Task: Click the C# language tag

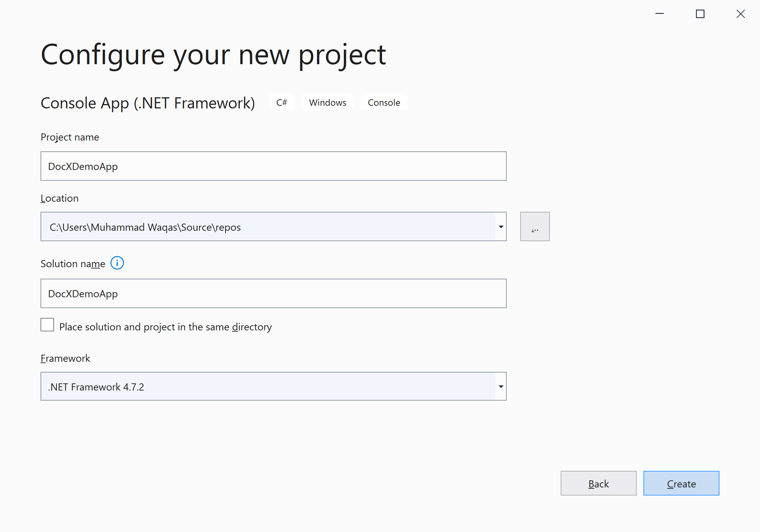Action: (282, 102)
